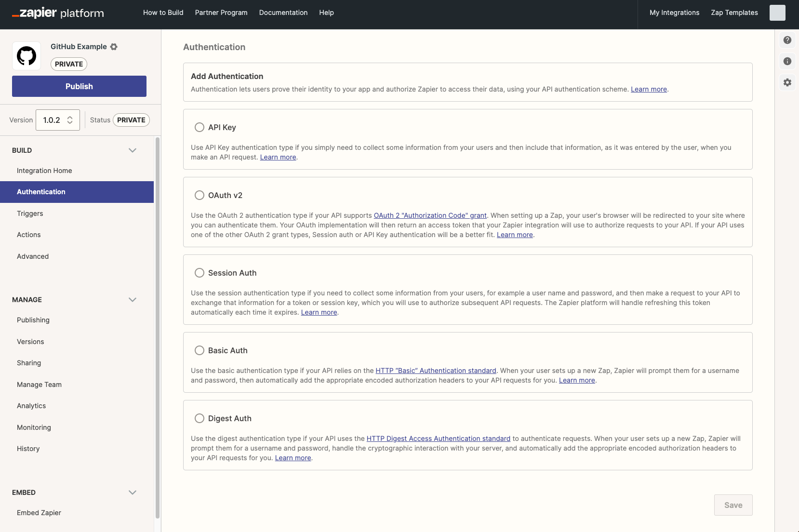This screenshot has width=799, height=532.
Task: Open Help in top navigation
Action: [x=326, y=13]
